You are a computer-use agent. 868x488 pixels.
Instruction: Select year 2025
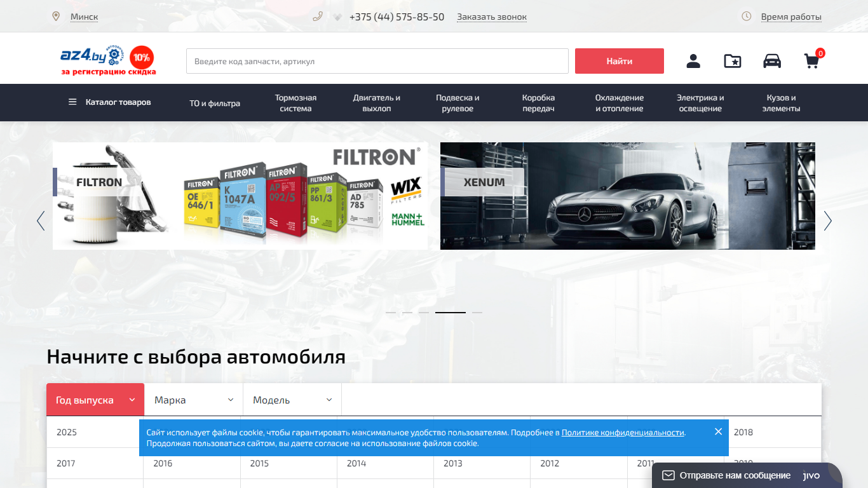point(95,432)
